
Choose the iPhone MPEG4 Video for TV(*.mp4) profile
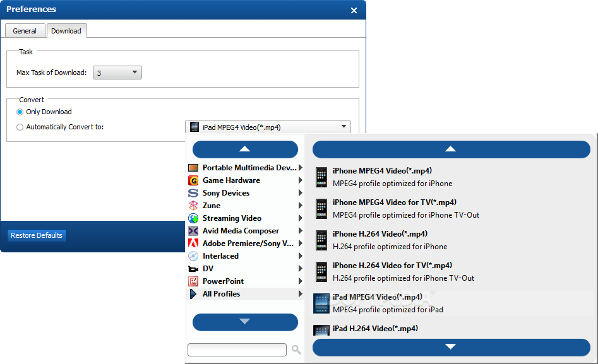pos(451,209)
